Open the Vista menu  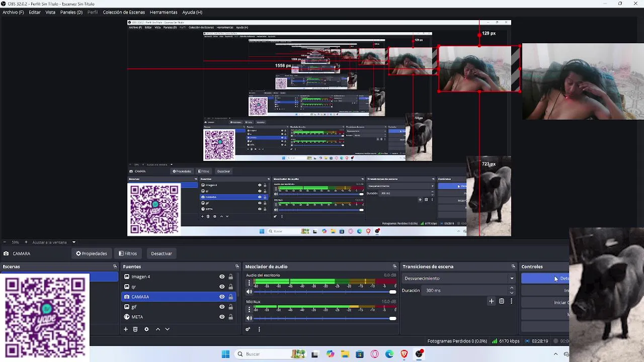tap(50, 12)
